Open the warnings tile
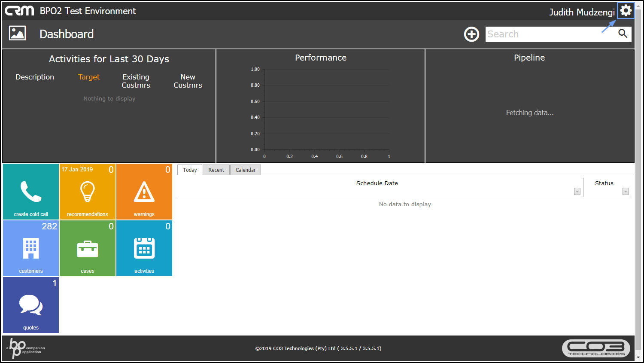 144,192
